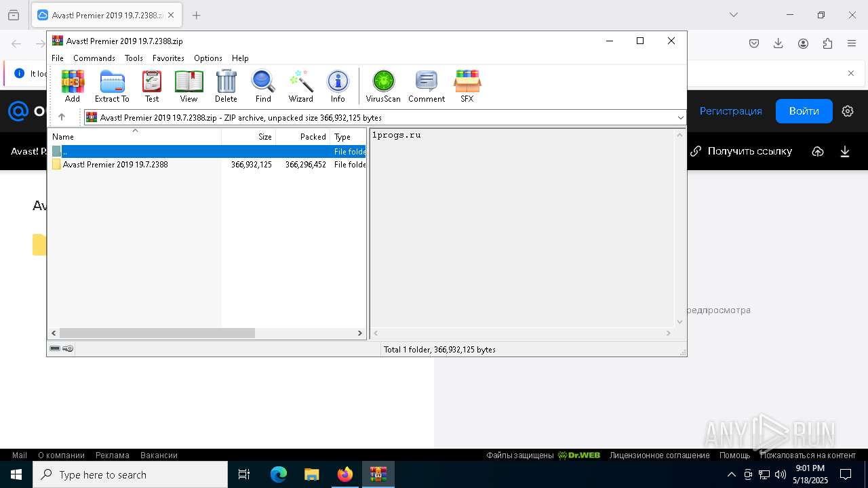Go up one level arrow
This screenshot has width=868, height=488.
click(62, 117)
